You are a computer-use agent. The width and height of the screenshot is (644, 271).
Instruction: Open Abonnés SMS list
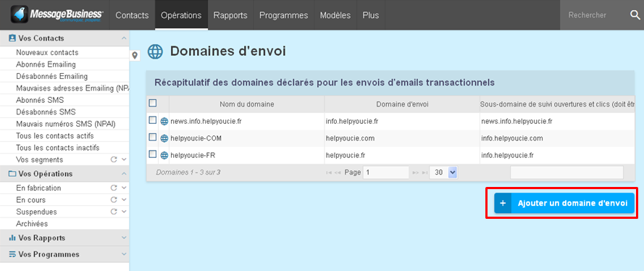(x=40, y=100)
